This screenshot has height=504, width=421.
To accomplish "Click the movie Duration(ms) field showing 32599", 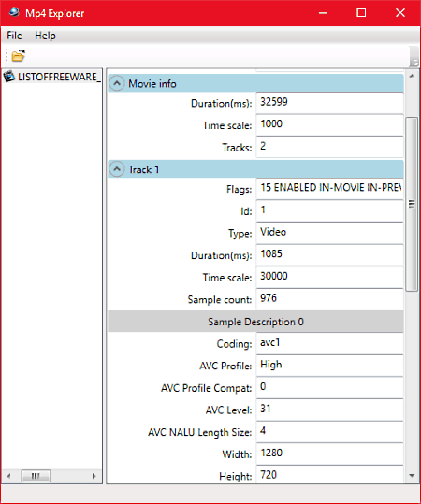I will point(329,103).
